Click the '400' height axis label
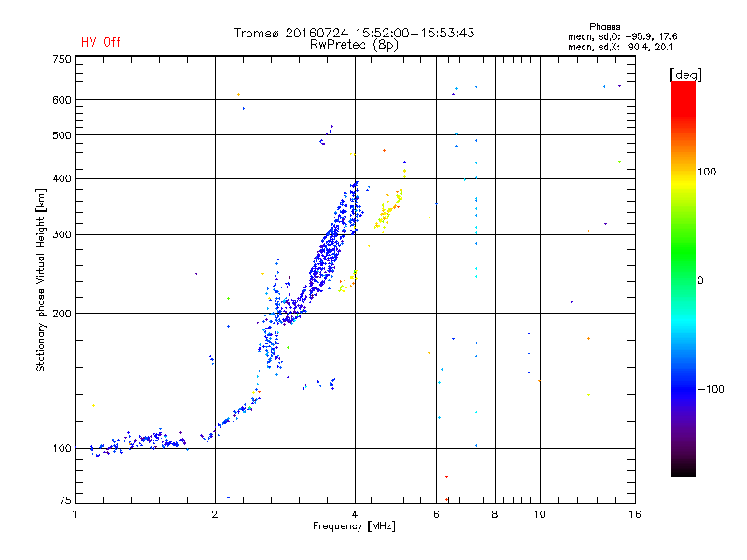 tap(62, 179)
